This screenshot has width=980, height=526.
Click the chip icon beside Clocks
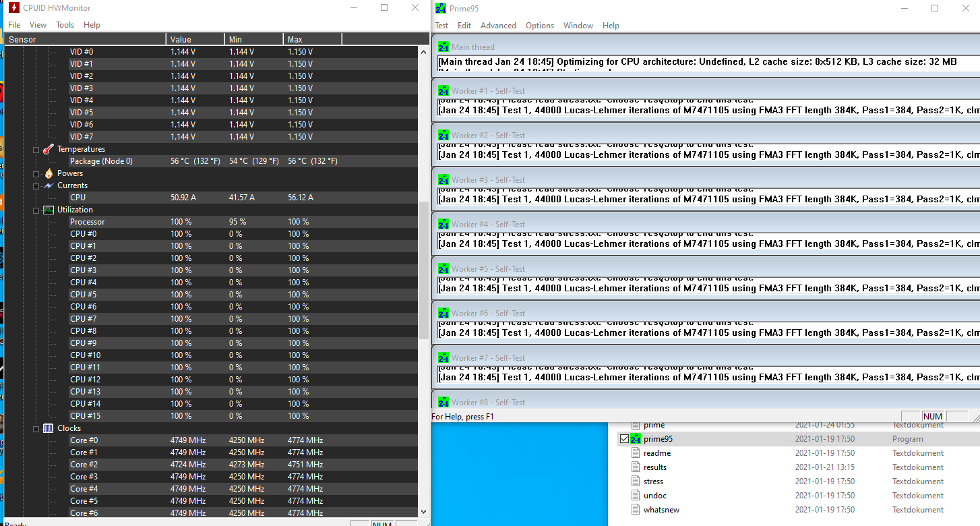click(49, 428)
